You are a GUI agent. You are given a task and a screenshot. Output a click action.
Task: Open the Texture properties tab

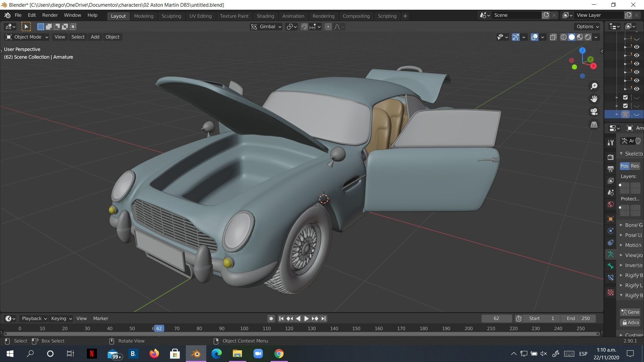[x=610, y=293]
